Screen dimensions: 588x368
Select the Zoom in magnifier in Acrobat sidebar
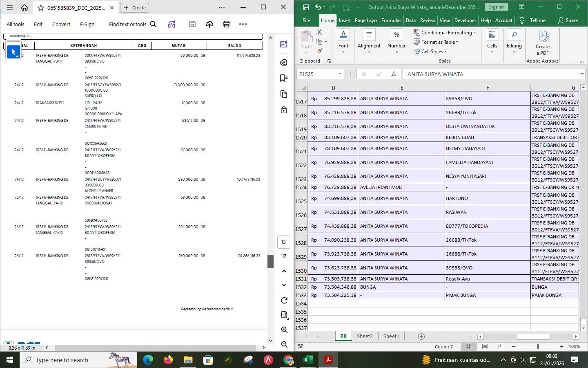[x=284, y=330]
